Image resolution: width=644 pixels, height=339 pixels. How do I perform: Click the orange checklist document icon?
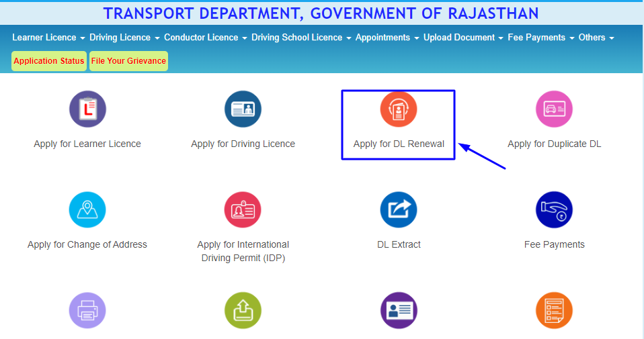[x=554, y=310]
